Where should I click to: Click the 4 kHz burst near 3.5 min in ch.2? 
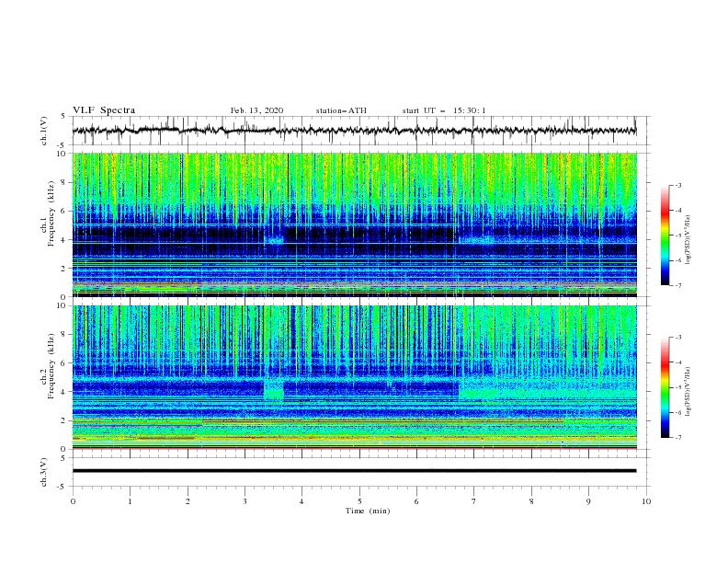click(274, 390)
